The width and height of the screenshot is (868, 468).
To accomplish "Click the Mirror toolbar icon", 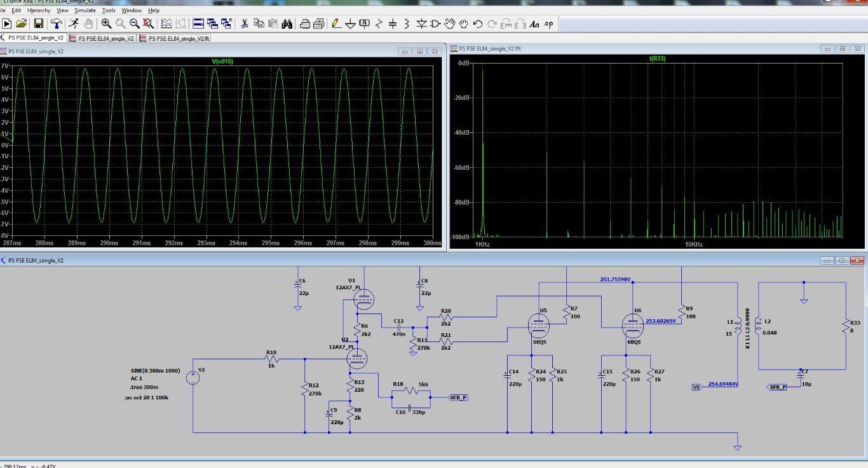I will point(520,24).
